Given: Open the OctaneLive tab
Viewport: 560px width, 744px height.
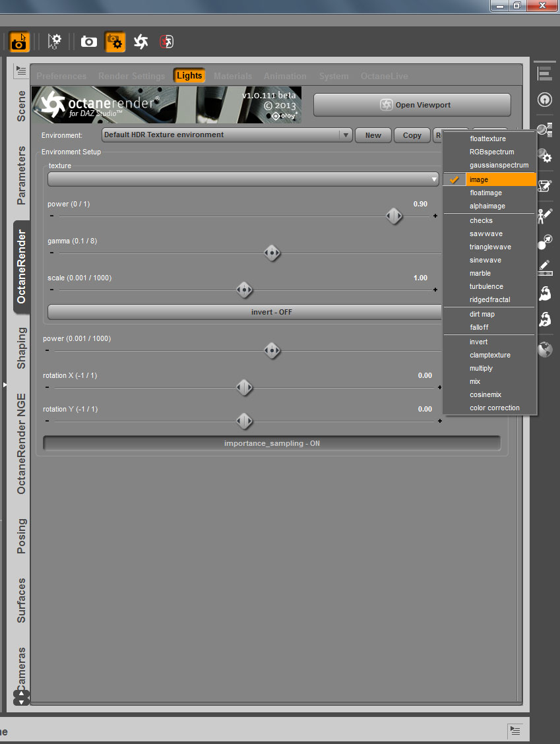Looking at the screenshot, I should 385,76.
